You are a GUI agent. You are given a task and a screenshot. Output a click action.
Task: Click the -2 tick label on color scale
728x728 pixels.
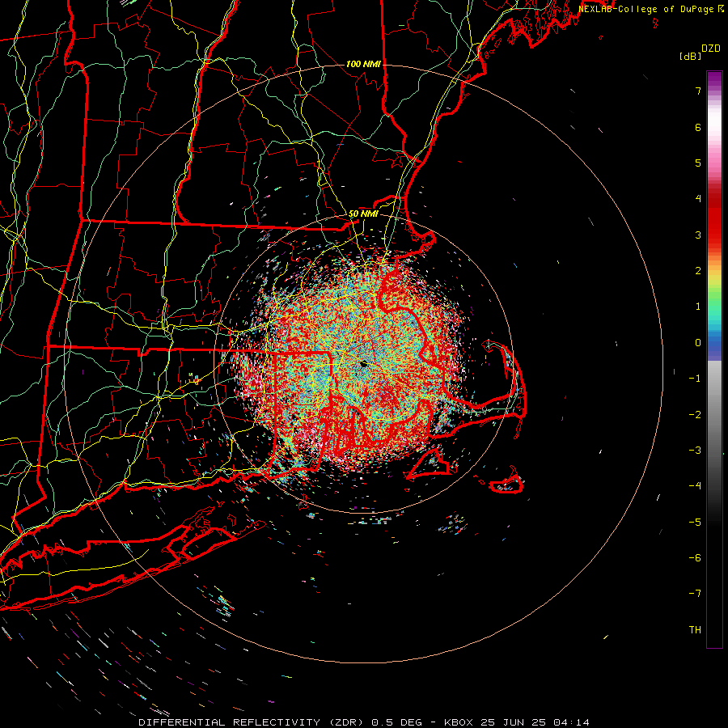[x=695, y=415]
